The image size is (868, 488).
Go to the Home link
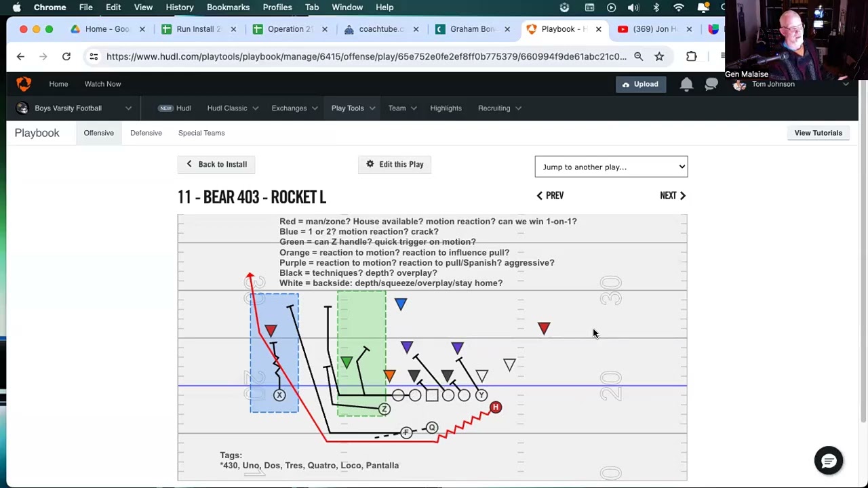point(58,84)
